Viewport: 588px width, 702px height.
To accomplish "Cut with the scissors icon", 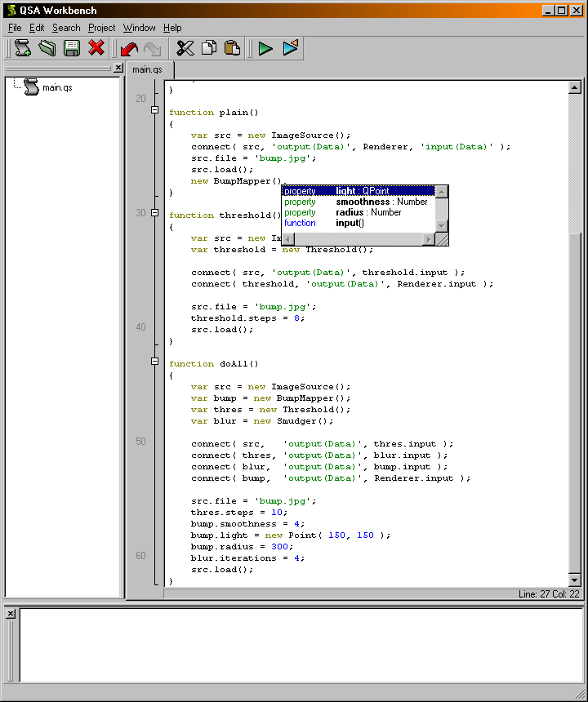I will point(185,48).
